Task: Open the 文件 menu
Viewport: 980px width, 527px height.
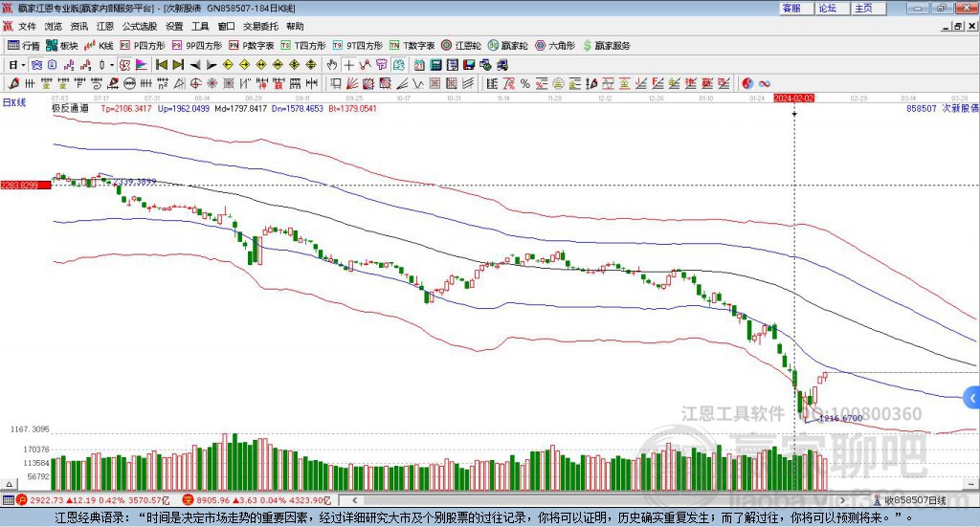Action: tap(27, 27)
